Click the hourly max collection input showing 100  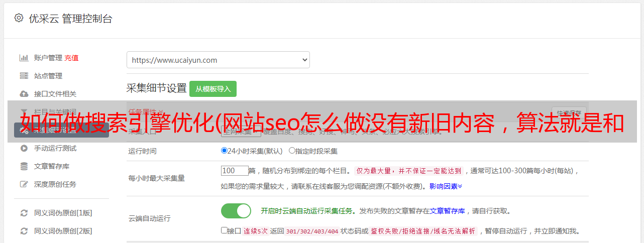pyautogui.click(x=235, y=171)
